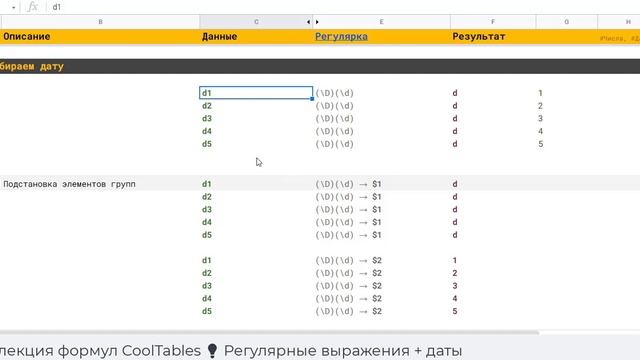Select the 'Подстановка элементов групп' cell
The width and height of the screenshot is (640, 360).
(x=100, y=184)
